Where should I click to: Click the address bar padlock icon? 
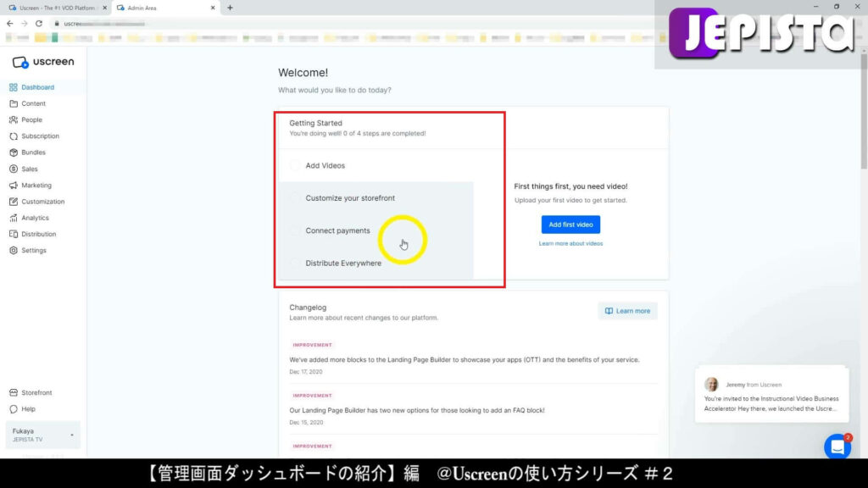[x=57, y=24]
